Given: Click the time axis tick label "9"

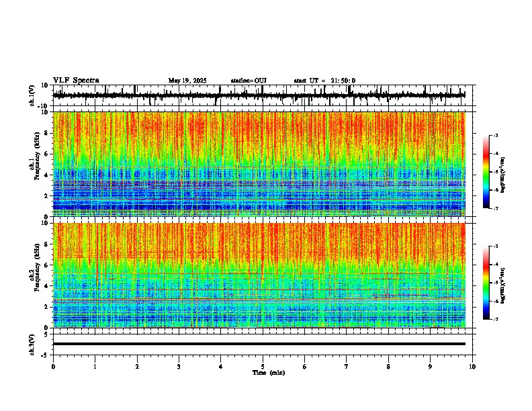Looking at the screenshot, I should coord(430,367).
